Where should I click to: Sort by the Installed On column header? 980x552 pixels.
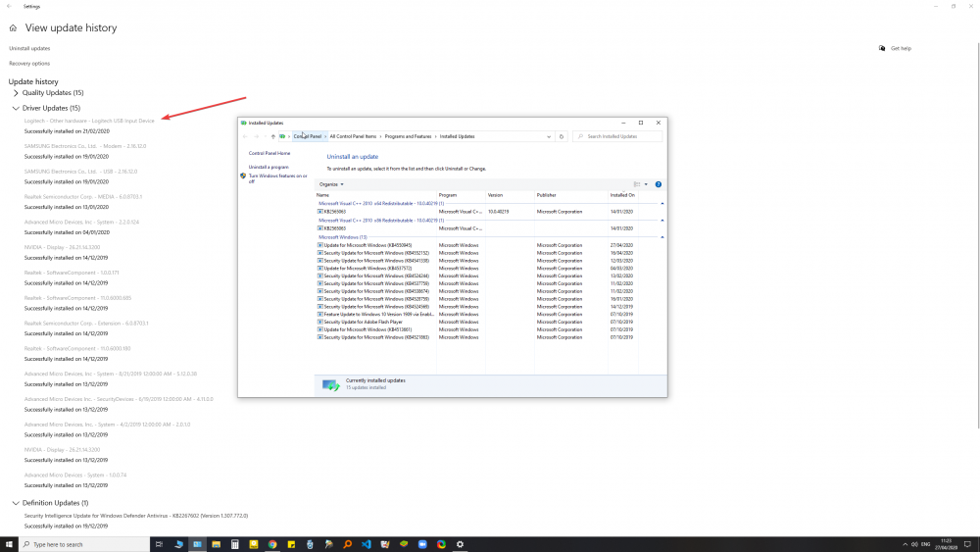tap(622, 195)
